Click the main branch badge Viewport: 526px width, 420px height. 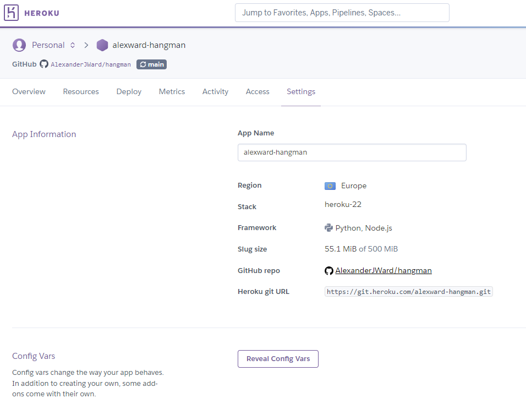(151, 64)
